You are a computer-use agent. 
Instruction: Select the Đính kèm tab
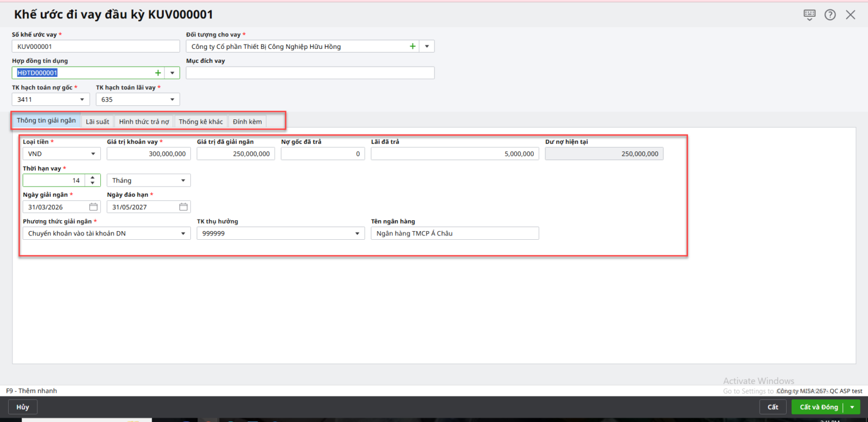(247, 122)
